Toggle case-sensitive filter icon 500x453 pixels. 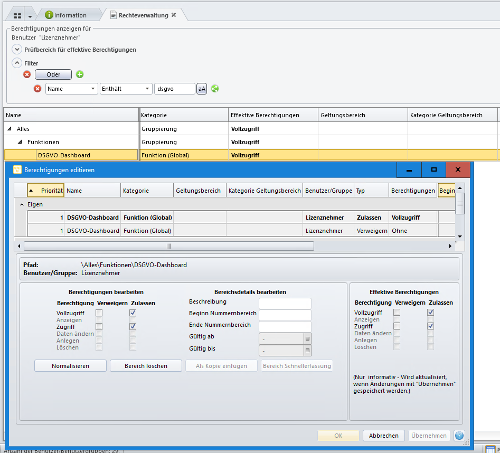[x=201, y=89]
